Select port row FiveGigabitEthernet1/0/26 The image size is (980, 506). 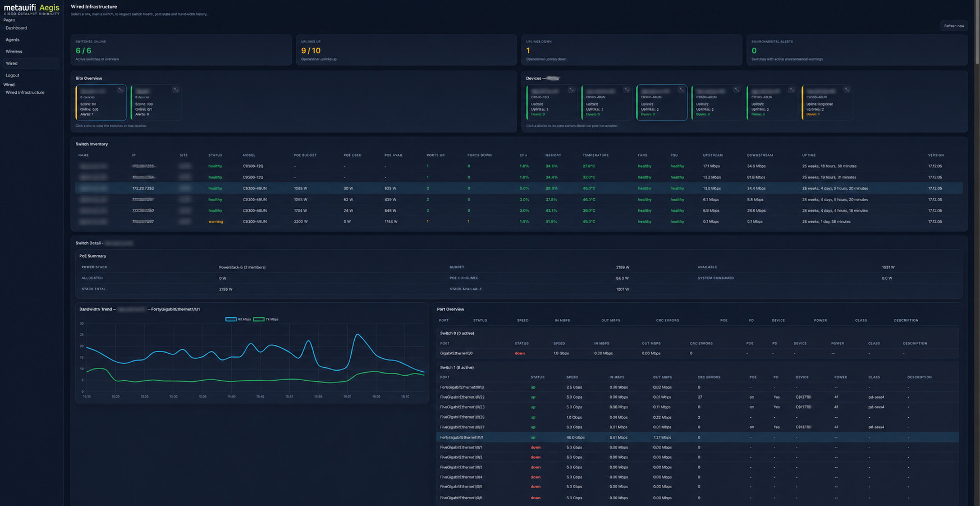point(698,417)
